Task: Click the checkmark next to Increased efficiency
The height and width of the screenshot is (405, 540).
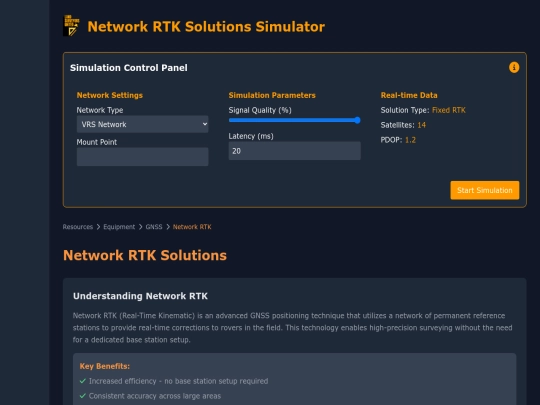Action: tap(83, 381)
